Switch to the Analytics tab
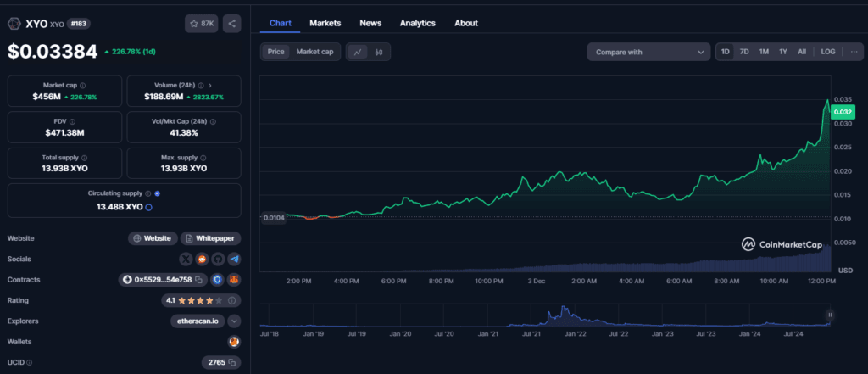Viewport: 868px width, 374px height. tap(417, 23)
